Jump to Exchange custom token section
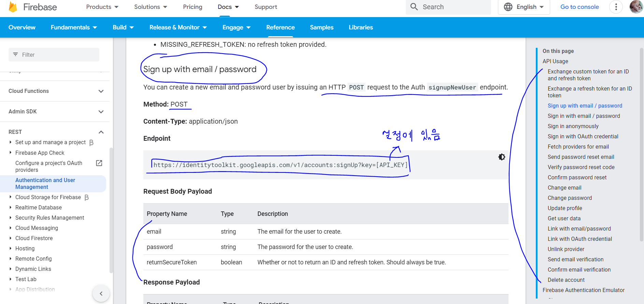 588,75
